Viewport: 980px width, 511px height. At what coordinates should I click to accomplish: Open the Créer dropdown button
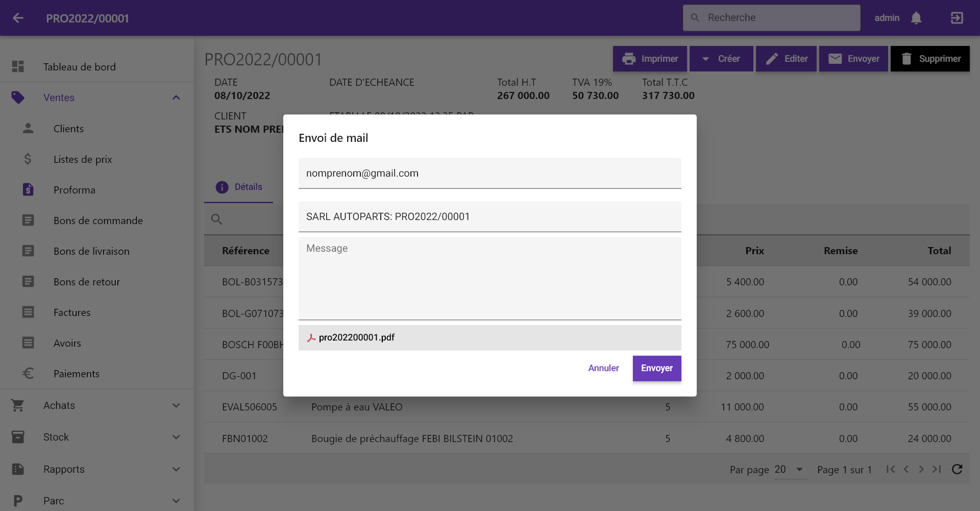click(x=721, y=59)
